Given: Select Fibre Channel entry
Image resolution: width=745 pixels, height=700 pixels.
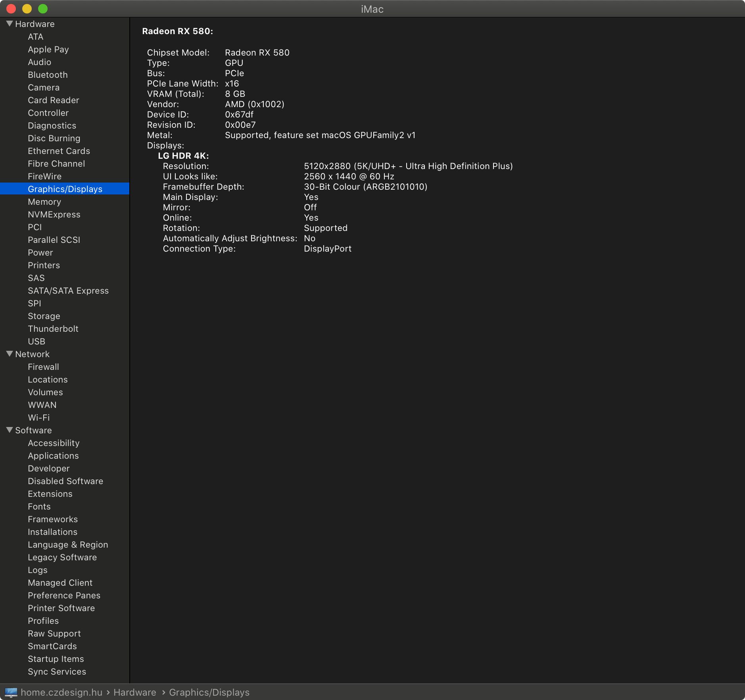Looking at the screenshot, I should [56, 164].
